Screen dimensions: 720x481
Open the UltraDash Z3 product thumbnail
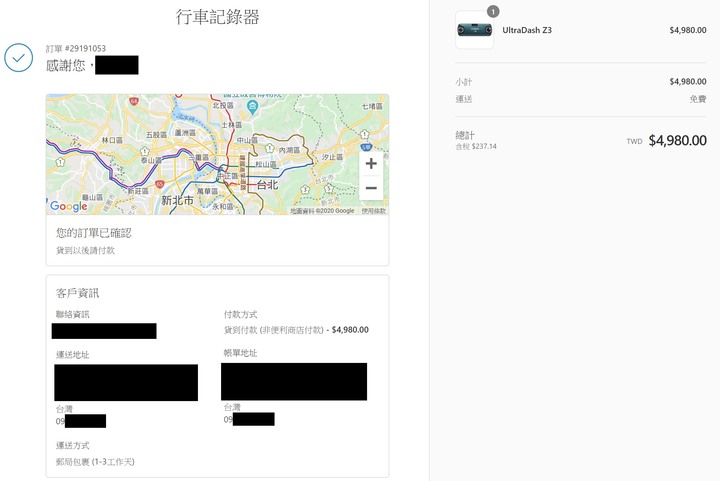click(474, 30)
